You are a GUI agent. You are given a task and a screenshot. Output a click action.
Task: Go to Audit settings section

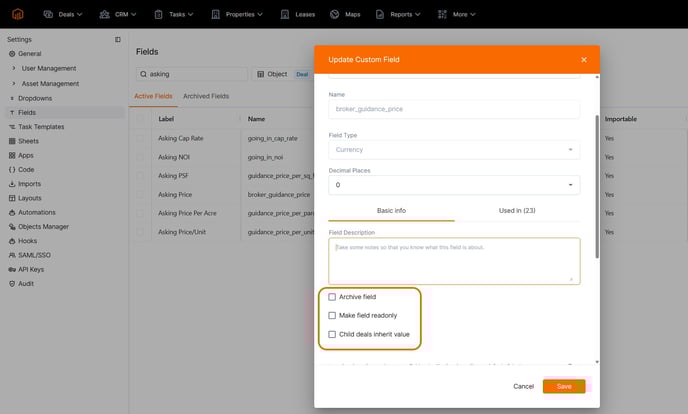click(26, 283)
